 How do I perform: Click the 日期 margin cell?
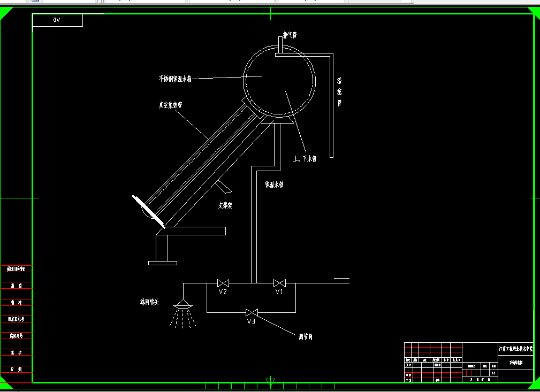(16, 370)
